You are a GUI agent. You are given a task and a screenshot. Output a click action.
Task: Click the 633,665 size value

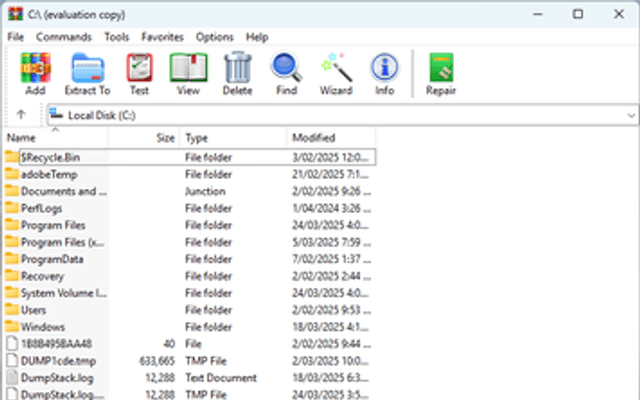tap(157, 361)
